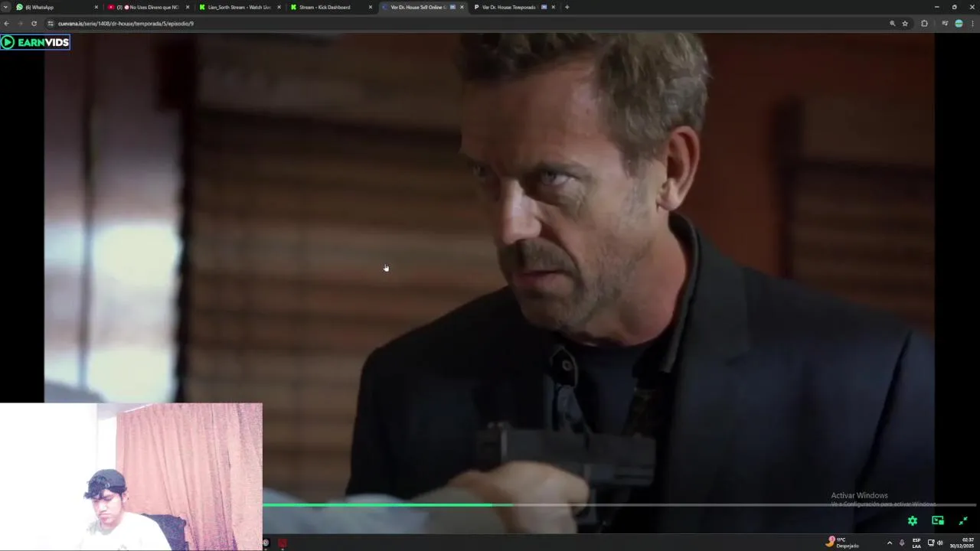Image resolution: width=980 pixels, height=551 pixels.
Task: Open the video player settings gear
Action: (x=913, y=520)
